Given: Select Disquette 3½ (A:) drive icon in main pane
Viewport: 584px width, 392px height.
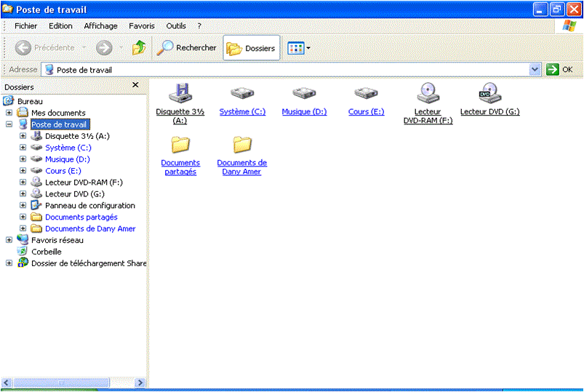Looking at the screenshot, I should point(180,93).
